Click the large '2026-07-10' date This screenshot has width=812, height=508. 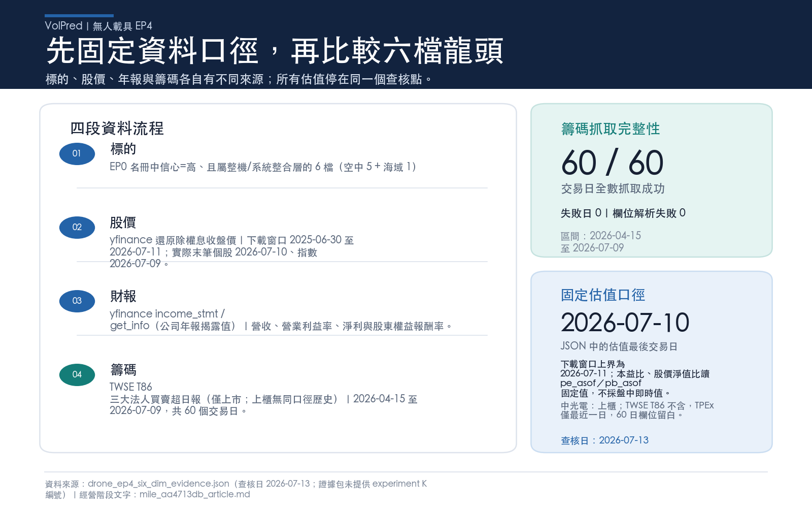click(625, 323)
